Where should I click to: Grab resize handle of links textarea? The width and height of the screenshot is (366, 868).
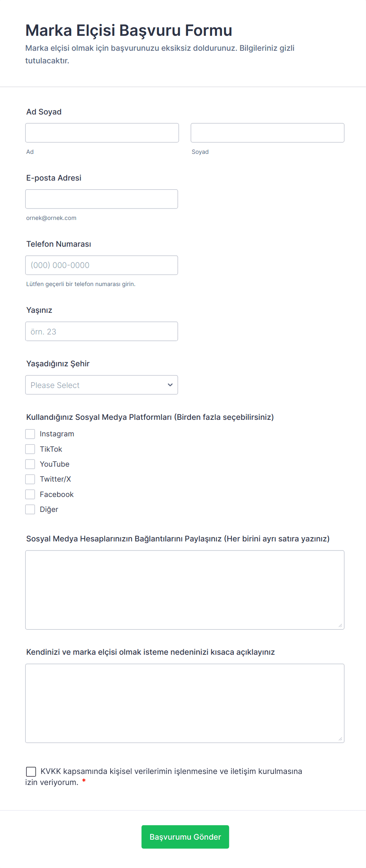[x=340, y=625]
